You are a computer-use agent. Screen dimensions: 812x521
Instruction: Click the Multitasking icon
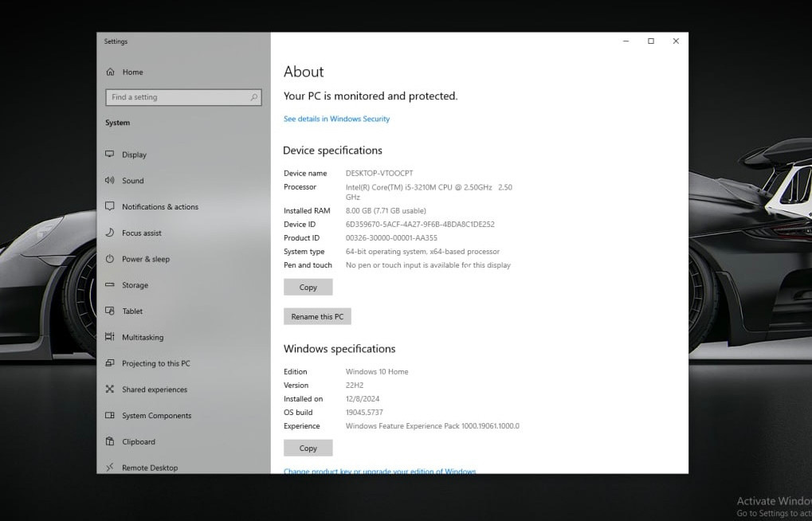coord(110,337)
